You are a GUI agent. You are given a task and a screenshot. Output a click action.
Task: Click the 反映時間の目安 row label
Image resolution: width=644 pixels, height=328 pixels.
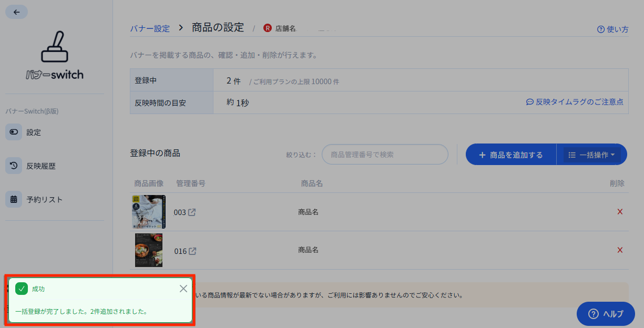tap(160, 103)
